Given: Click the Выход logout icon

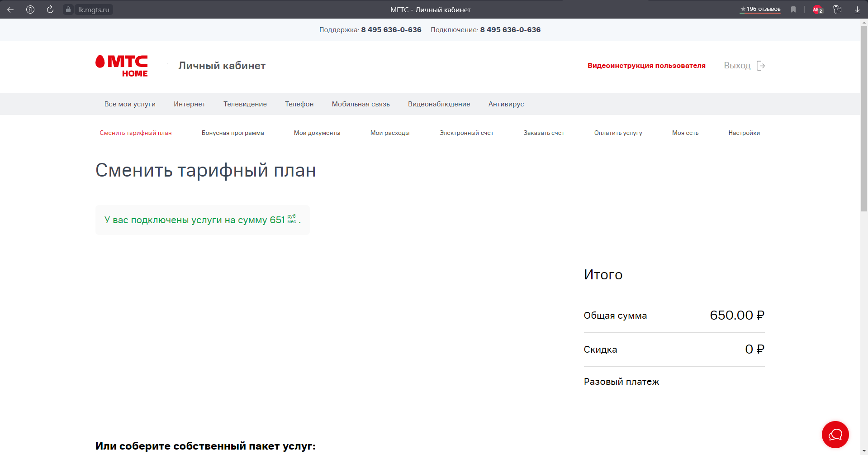Looking at the screenshot, I should pos(761,66).
